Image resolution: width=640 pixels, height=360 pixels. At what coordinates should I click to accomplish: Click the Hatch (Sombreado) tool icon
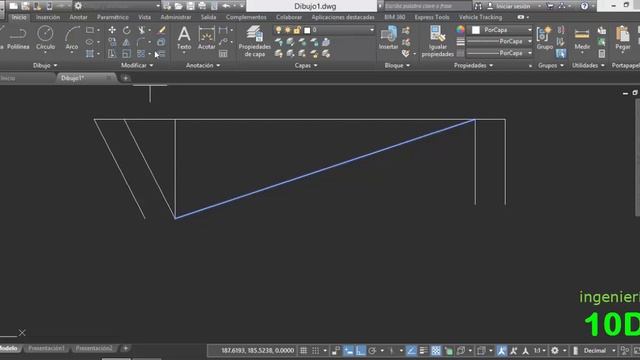[x=90, y=54]
